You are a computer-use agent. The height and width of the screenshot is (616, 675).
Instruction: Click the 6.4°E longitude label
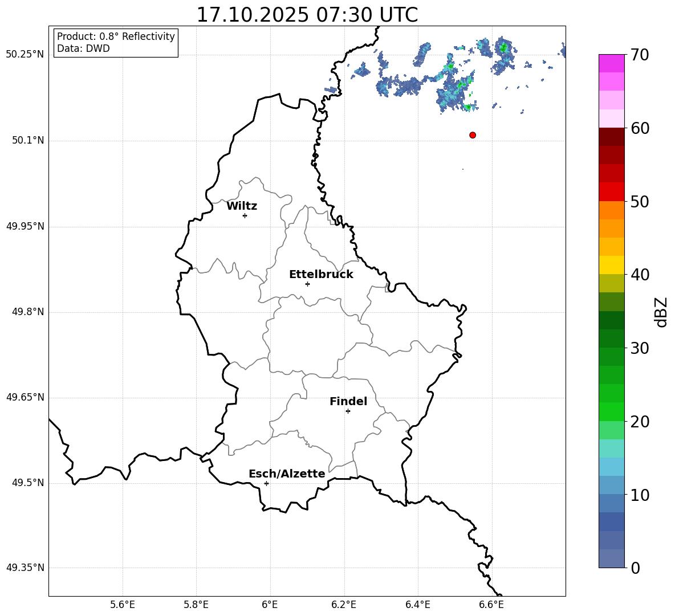pyautogui.click(x=418, y=605)
